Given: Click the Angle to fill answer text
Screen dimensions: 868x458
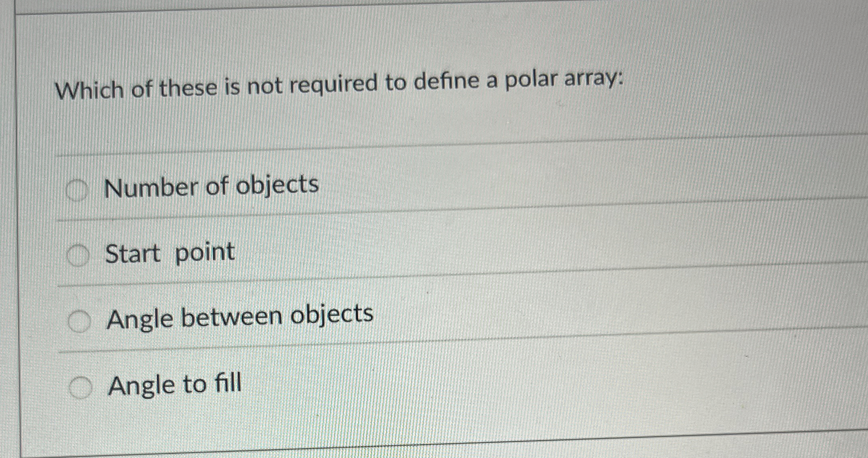Looking at the screenshot, I should (x=174, y=384).
